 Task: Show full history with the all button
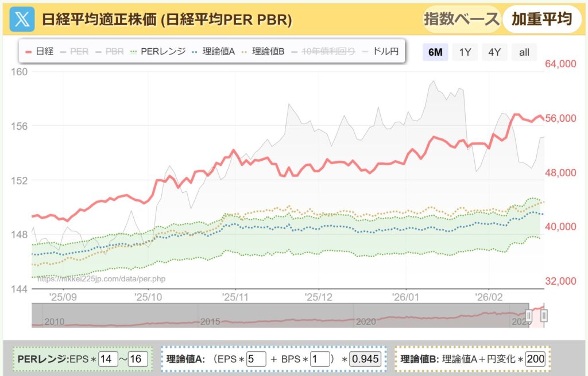pyautogui.click(x=524, y=52)
